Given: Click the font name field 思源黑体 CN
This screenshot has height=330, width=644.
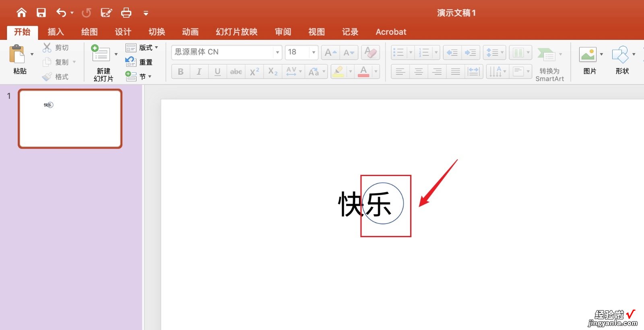Looking at the screenshot, I should click(x=223, y=52).
